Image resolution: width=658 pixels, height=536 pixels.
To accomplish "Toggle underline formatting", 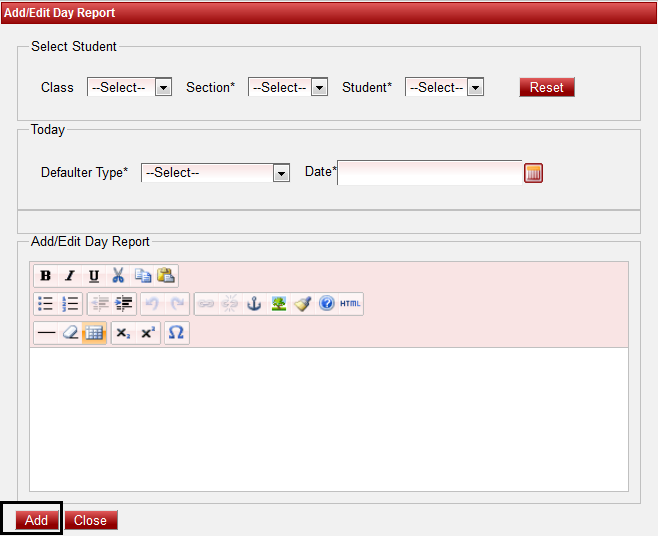I will click(94, 276).
